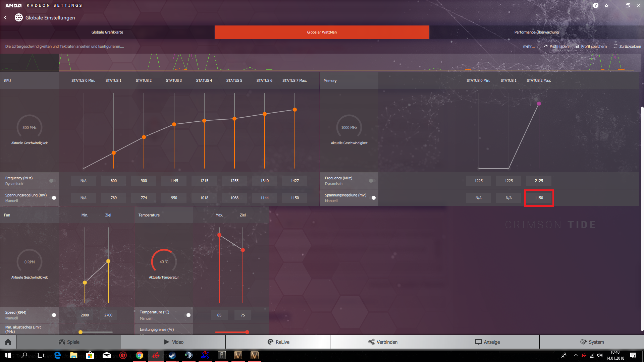The height and width of the screenshot is (362, 644).
Task: Open Google Chrome from the taskbar
Action: coord(140,355)
